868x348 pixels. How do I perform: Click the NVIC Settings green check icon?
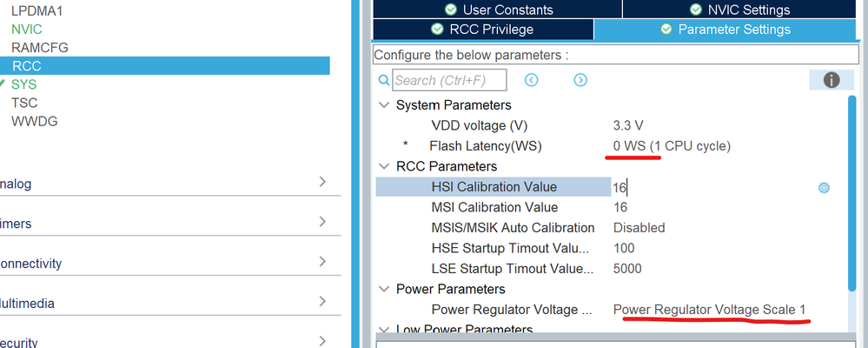[696, 10]
